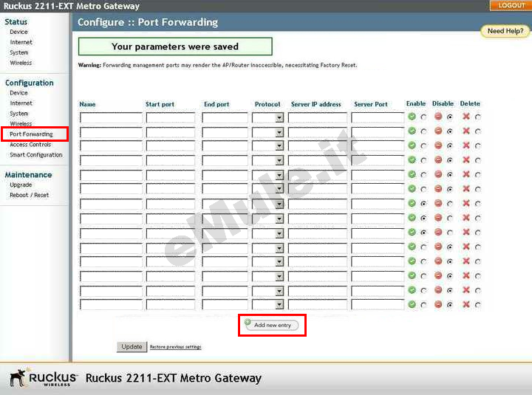
Task: Open Internet under the Configuration section
Action: coord(21,103)
